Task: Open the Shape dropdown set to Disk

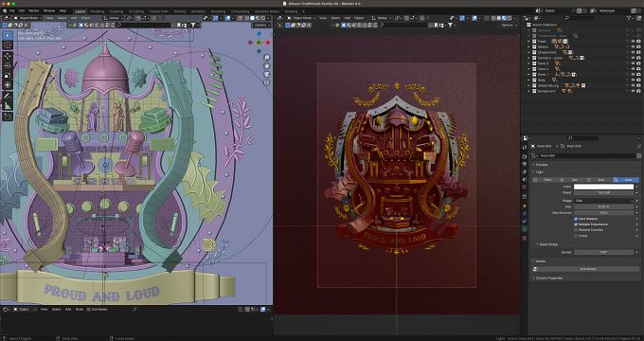Action: 604,201
